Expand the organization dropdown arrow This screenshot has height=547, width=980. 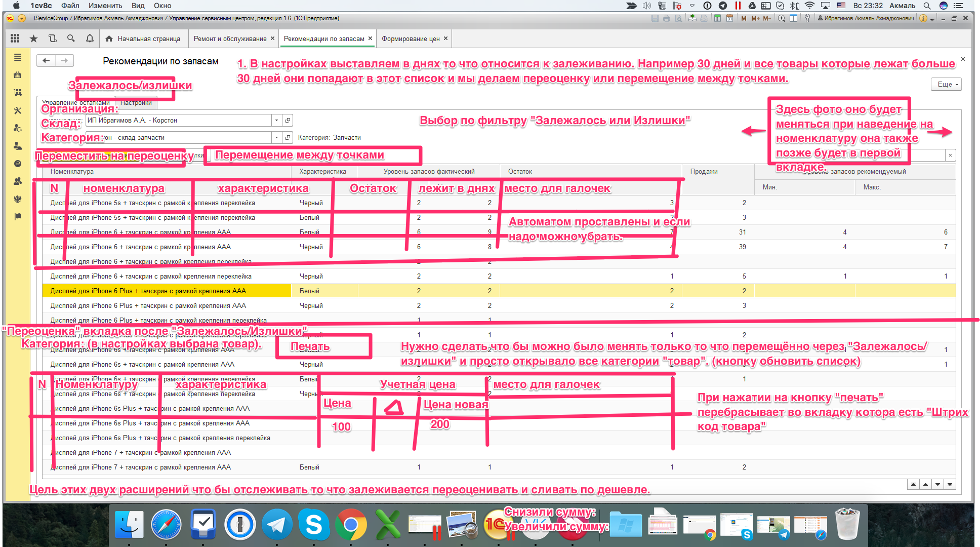[276, 121]
